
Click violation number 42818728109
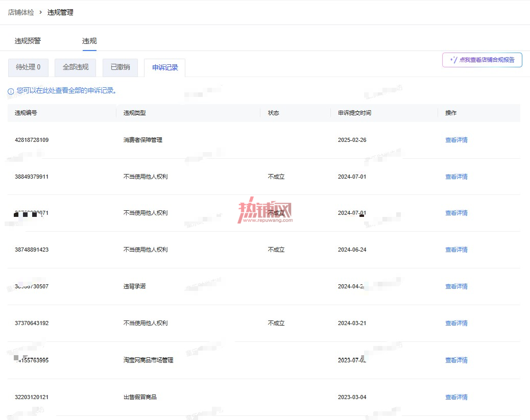pyautogui.click(x=32, y=140)
